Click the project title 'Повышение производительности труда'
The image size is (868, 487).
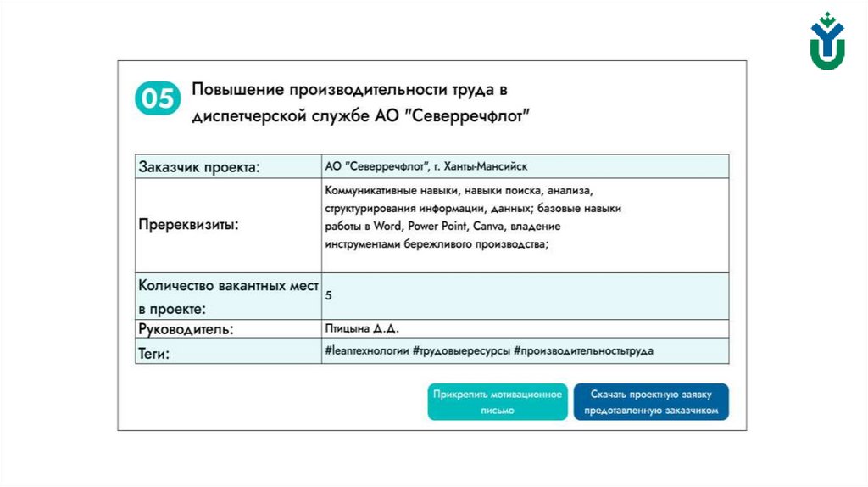click(361, 103)
